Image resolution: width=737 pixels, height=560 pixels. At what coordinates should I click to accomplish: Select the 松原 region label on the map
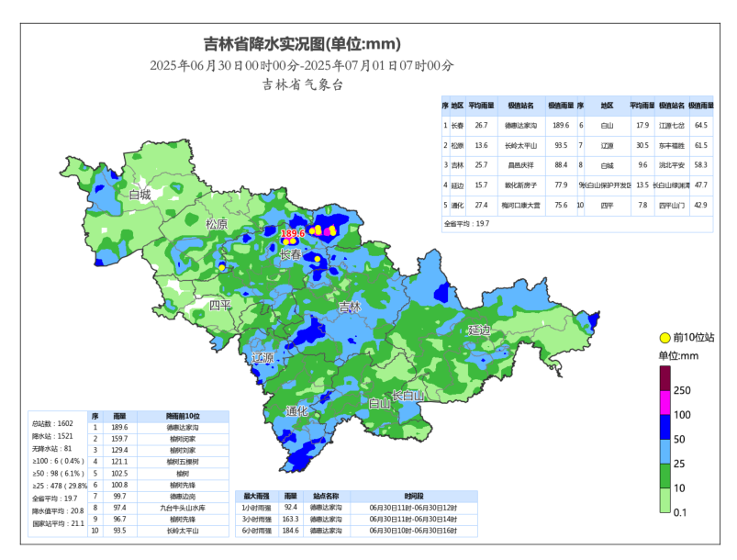tap(217, 224)
